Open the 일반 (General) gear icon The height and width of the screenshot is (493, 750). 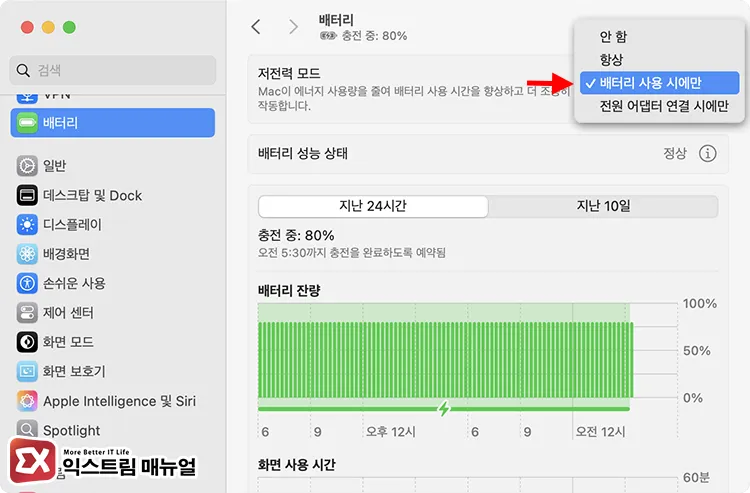[27, 166]
